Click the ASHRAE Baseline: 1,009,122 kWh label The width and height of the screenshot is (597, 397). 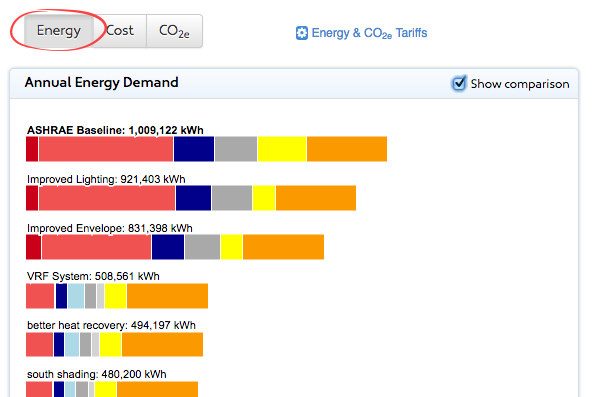point(115,130)
